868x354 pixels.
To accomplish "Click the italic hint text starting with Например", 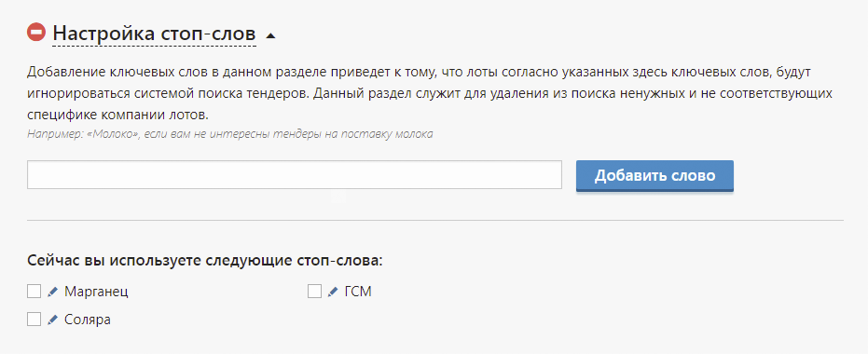I will click(x=229, y=134).
